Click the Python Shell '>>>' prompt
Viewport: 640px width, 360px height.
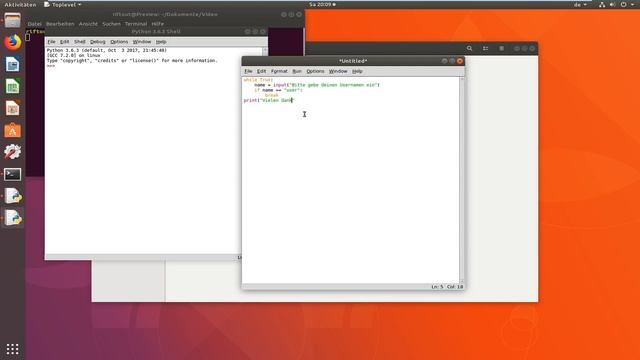coord(51,66)
